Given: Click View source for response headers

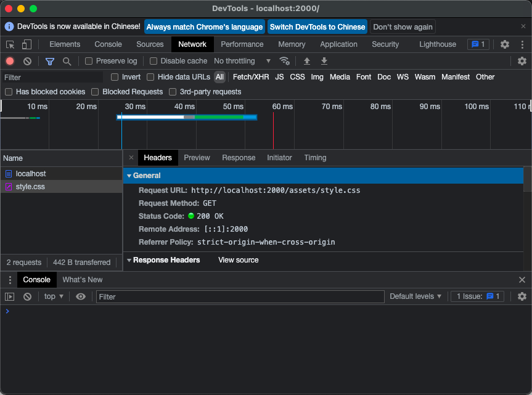Looking at the screenshot, I should click(x=238, y=260).
